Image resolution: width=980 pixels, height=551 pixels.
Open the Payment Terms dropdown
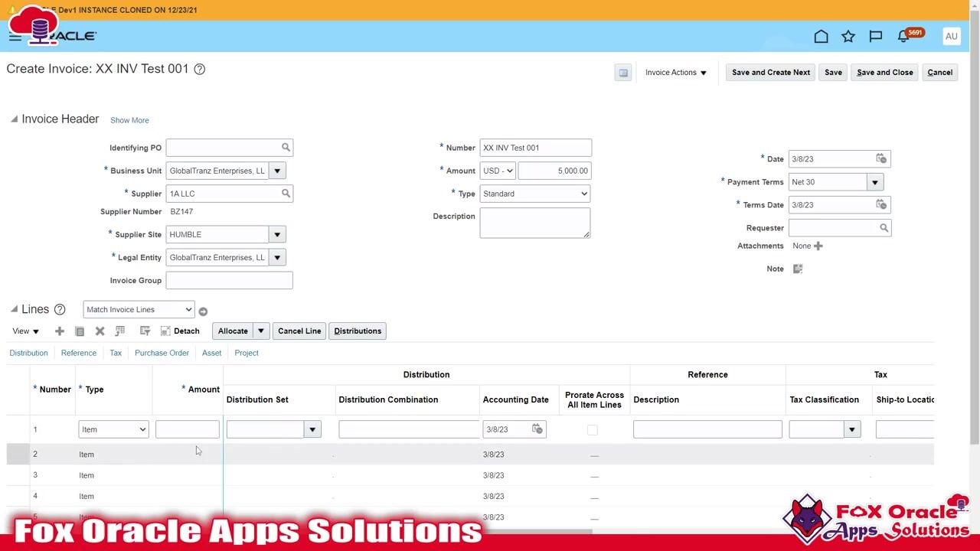coord(875,181)
